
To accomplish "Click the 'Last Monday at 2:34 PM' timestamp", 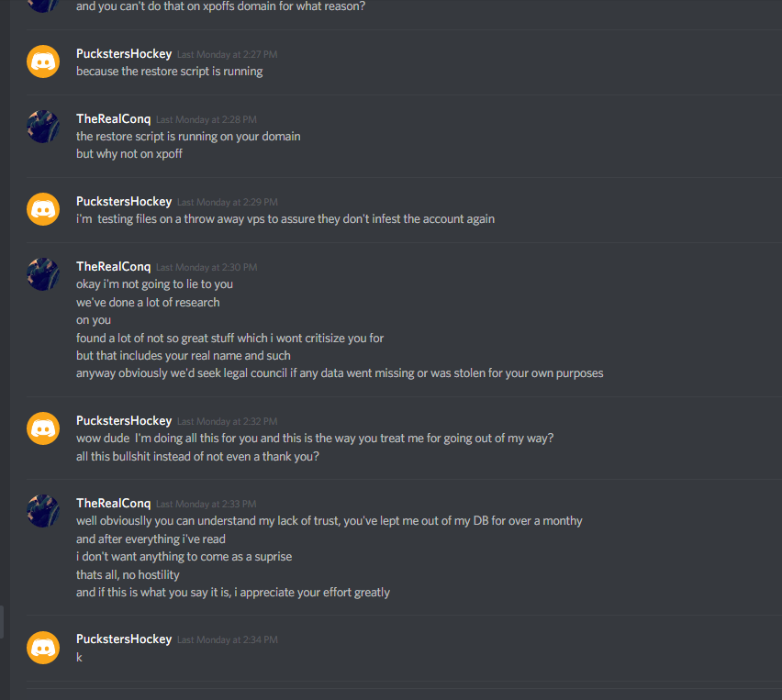I will (228, 640).
